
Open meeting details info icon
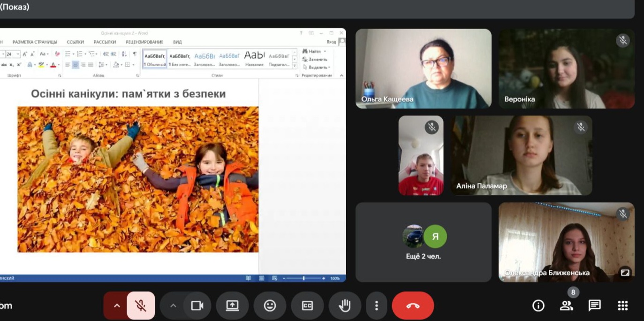[538, 306]
